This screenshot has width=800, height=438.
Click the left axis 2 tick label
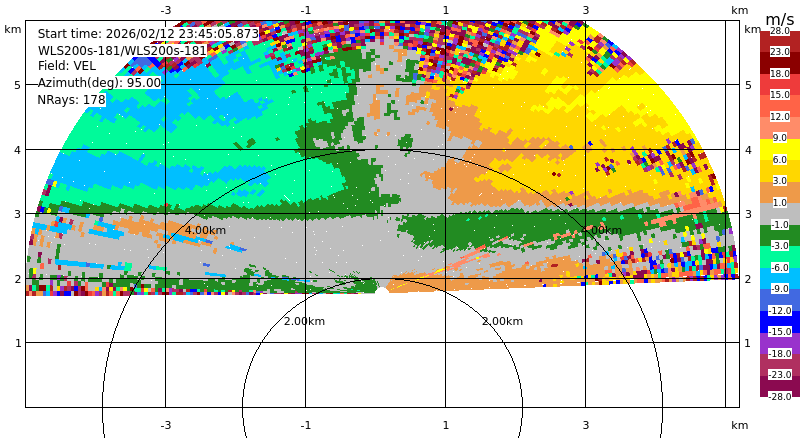[x=18, y=279]
